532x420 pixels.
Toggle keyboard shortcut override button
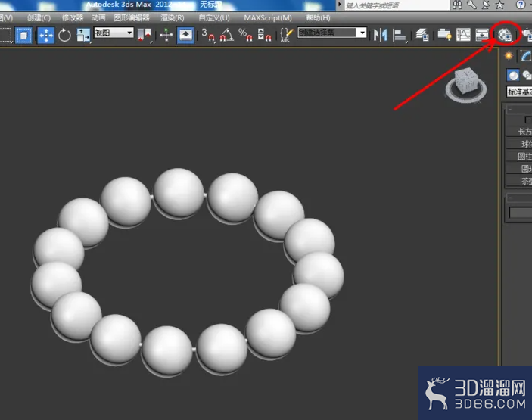coord(185,35)
